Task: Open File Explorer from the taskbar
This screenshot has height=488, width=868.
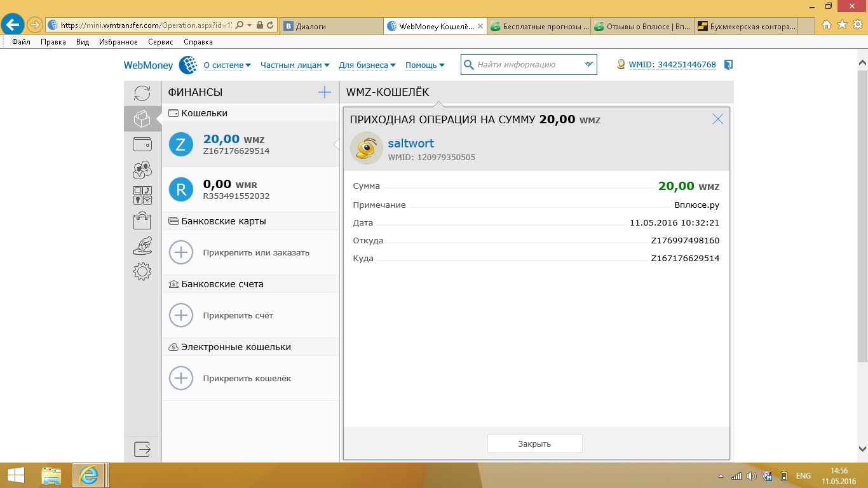Action: pyautogui.click(x=51, y=475)
